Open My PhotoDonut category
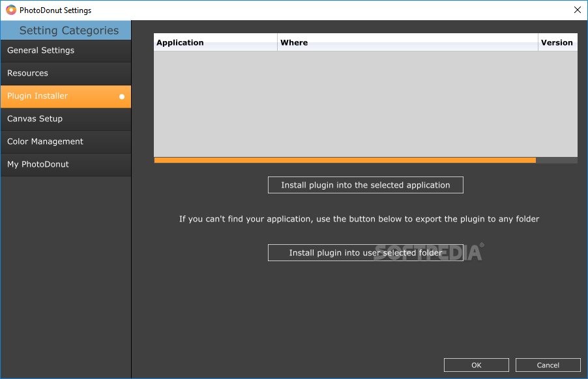Screen dimensions: 588x379 click(66, 165)
